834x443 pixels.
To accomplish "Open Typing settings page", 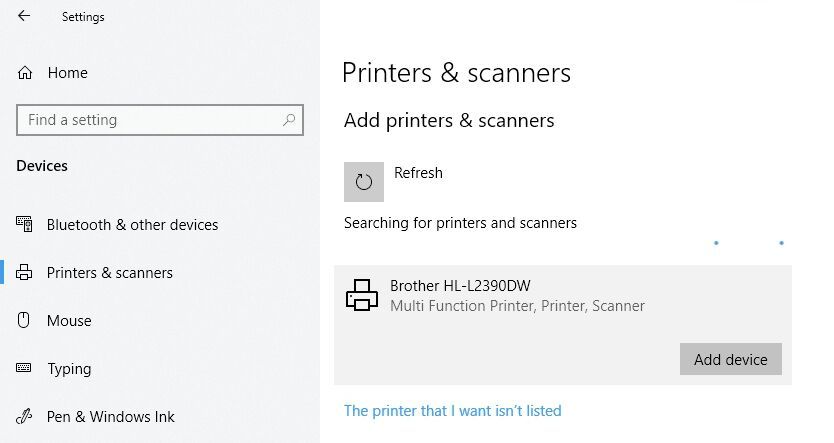I will [x=69, y=369].
